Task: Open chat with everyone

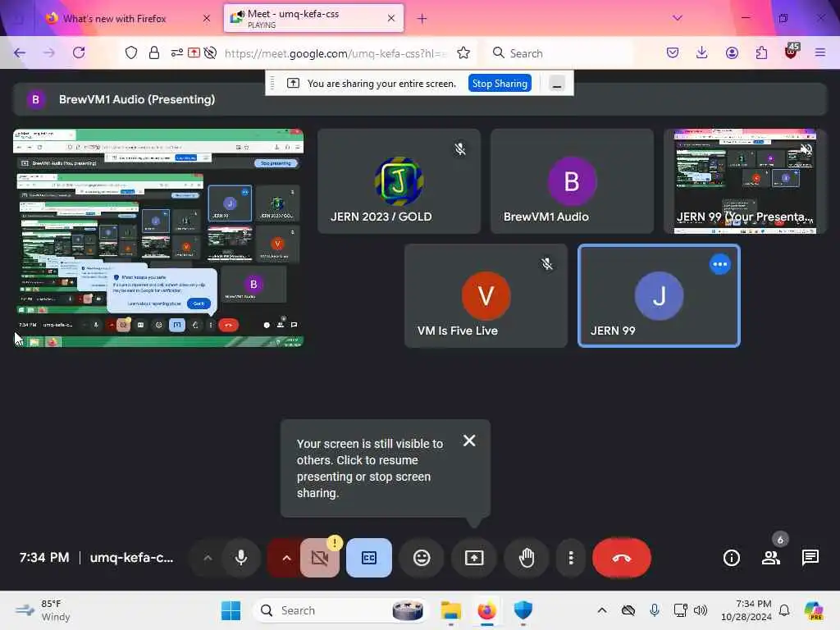Action: pyautogui.click(x=810, y=558)
